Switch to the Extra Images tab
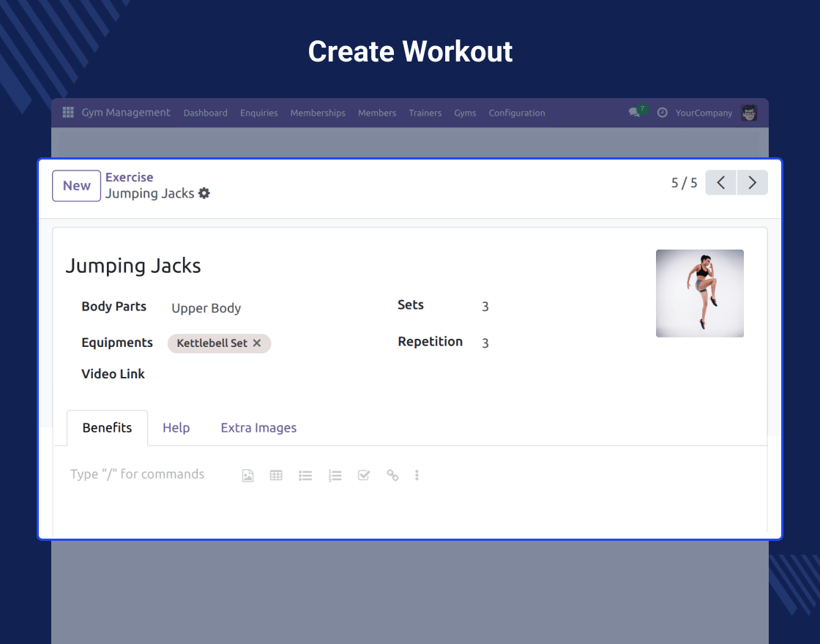 tap(258, 427)
